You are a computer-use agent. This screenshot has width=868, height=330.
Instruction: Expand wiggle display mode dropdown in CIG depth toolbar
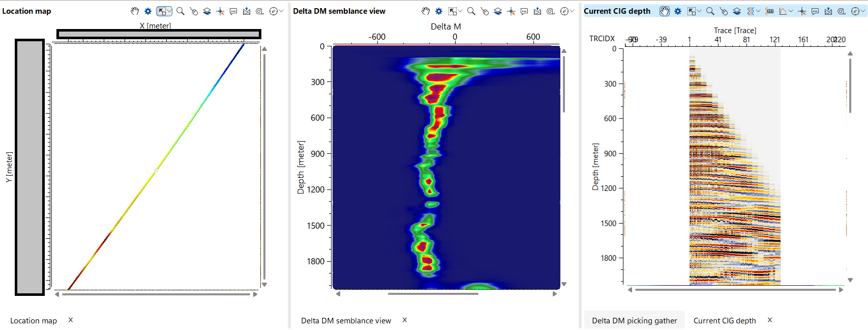coord(758,11)
